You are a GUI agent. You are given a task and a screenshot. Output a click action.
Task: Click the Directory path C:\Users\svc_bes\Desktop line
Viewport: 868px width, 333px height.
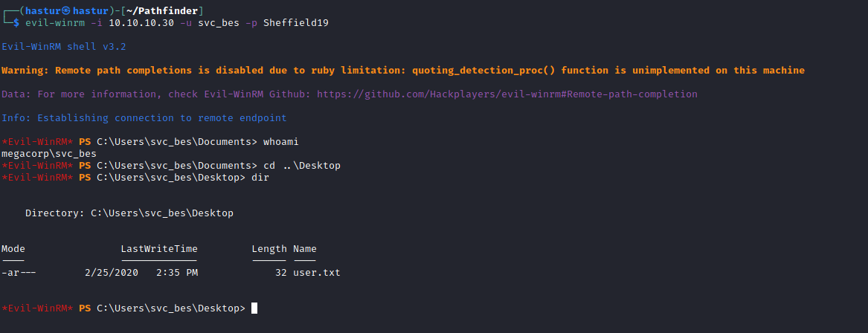click(129, 213)
